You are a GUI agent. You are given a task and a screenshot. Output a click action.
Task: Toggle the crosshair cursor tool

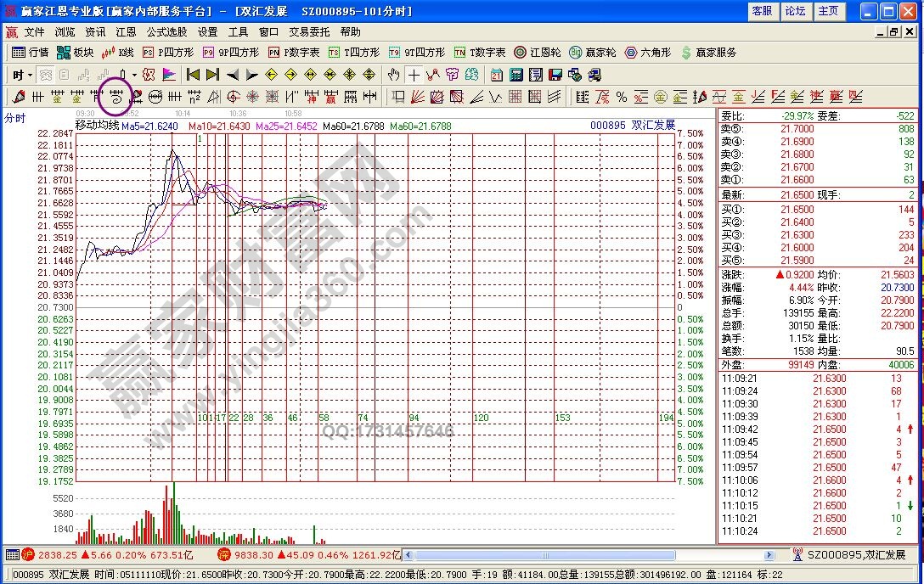(x=414, y=75)
